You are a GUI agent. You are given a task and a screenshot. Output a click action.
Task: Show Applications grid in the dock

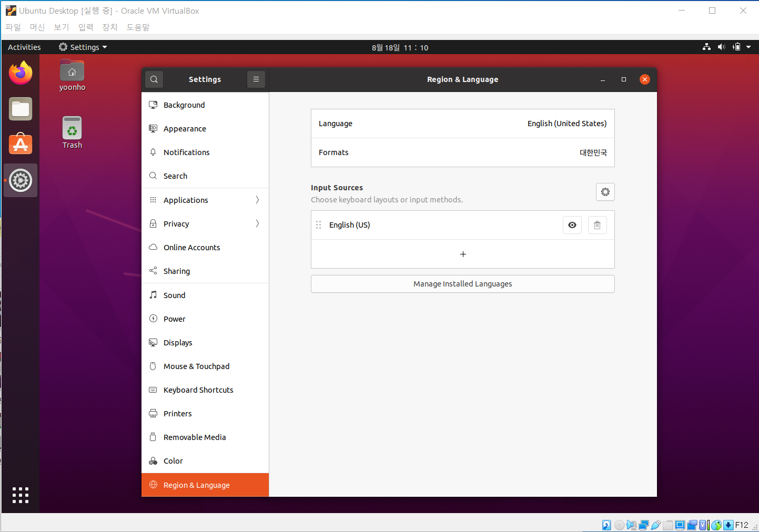point(21,495)
